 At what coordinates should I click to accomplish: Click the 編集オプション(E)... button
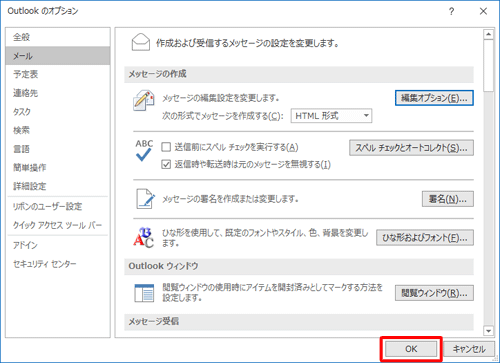pos(434,98)
